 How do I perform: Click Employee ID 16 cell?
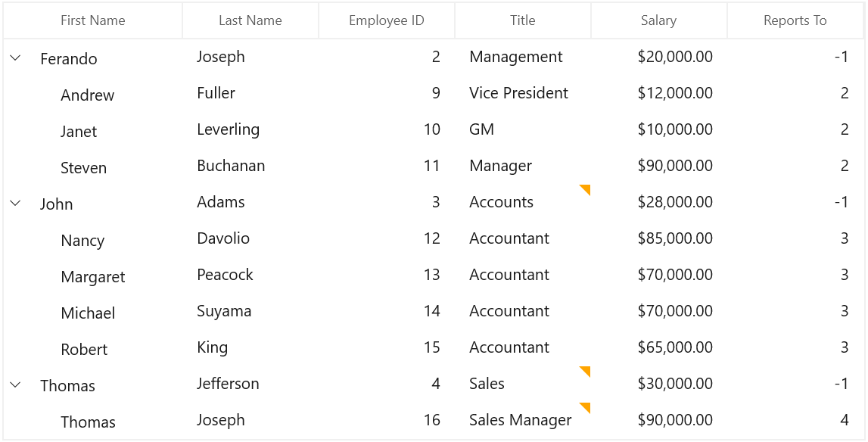tap(387, 420)
